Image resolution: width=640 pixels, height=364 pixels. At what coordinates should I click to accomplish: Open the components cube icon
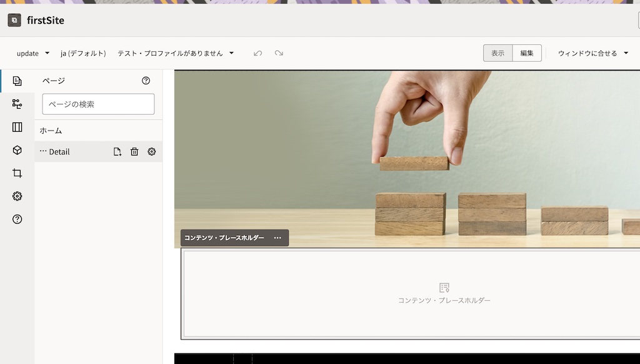(17, 150)
